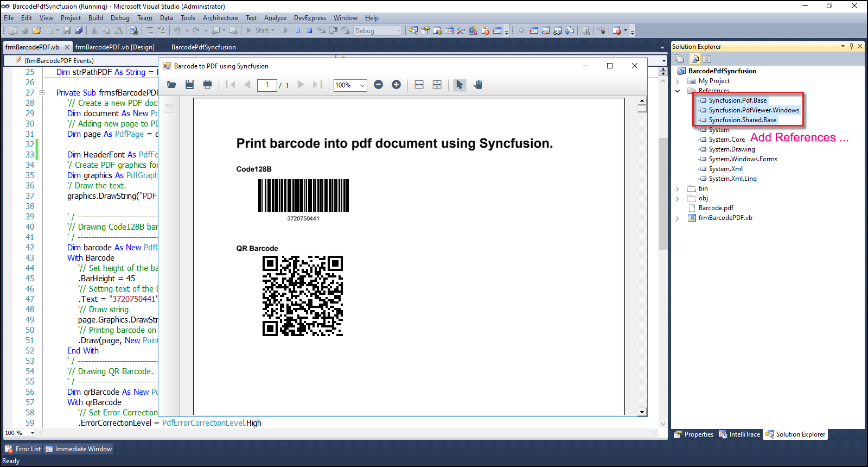This screenshot has width=868, height=467.
Task: Select Syncfusion.PdfViewer.Windows reference
Action: [754, 110]
